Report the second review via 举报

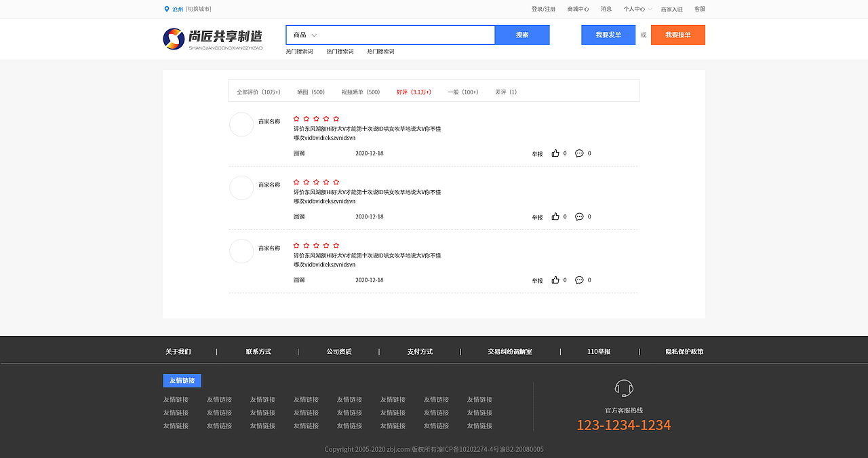[x=537, y=217]
